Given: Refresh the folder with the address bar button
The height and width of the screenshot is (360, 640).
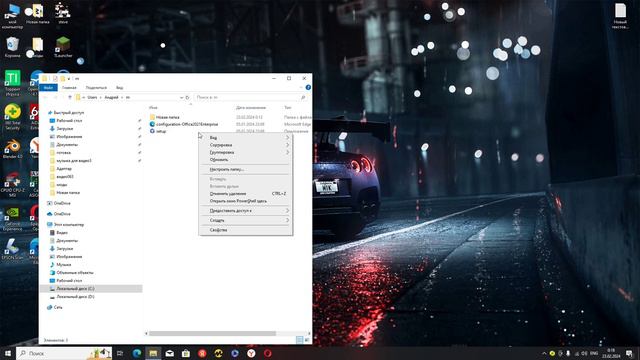Looking at the screenshot, I should click(x=187, y=98).
